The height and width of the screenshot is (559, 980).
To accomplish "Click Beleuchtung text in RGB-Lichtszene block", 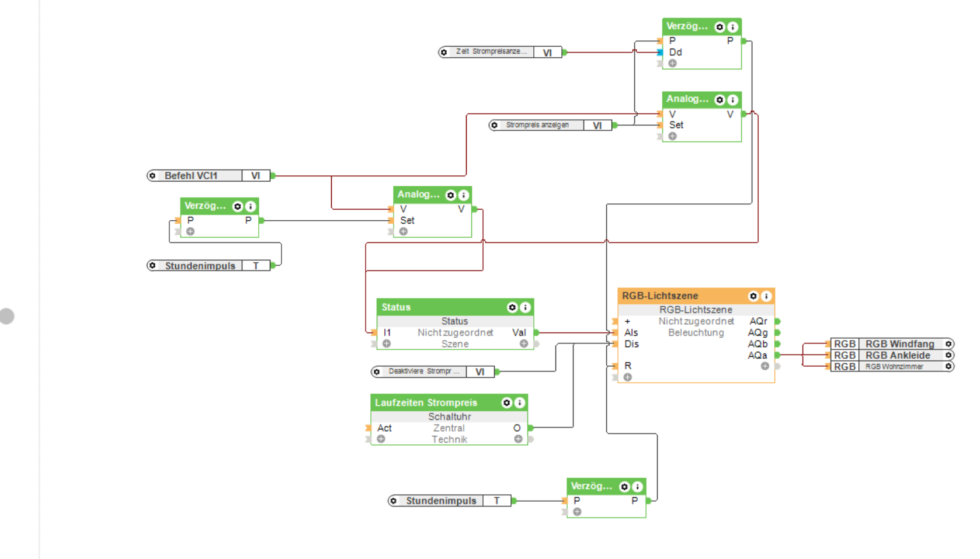I will tap(696, 333).
